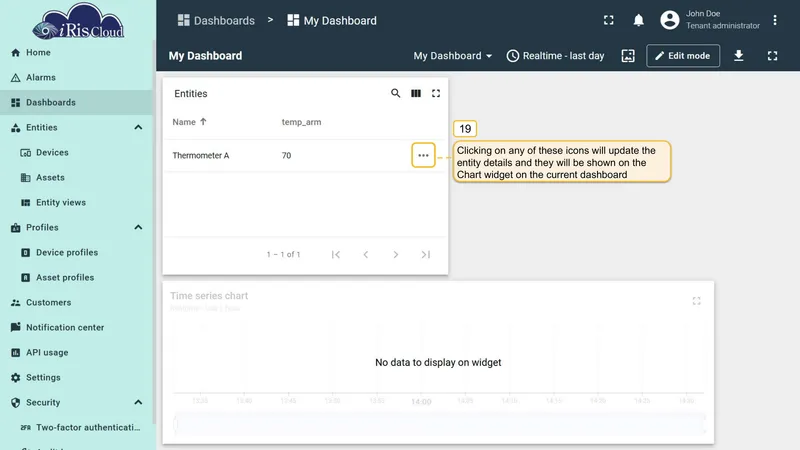The width and height of the screenshot is (800, 450).
Task: Go to previous page of Entities table
Action: (x=366, y=255)
